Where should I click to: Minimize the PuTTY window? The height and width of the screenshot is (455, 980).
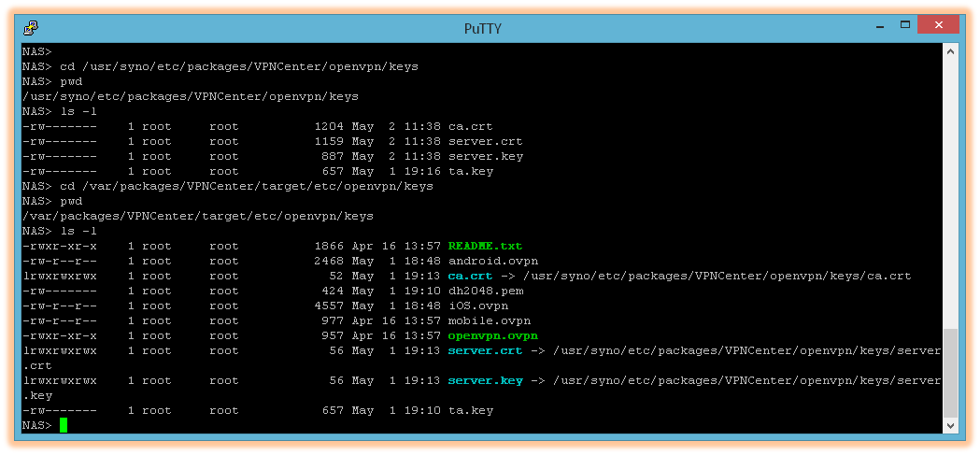tap(879, 26)
